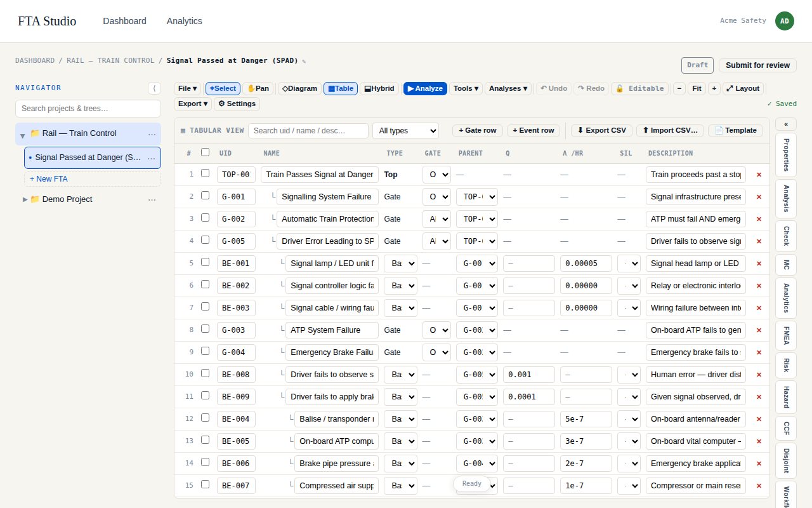
Task: Select the BE-001 row checkbox
Action: coord(205,262)
